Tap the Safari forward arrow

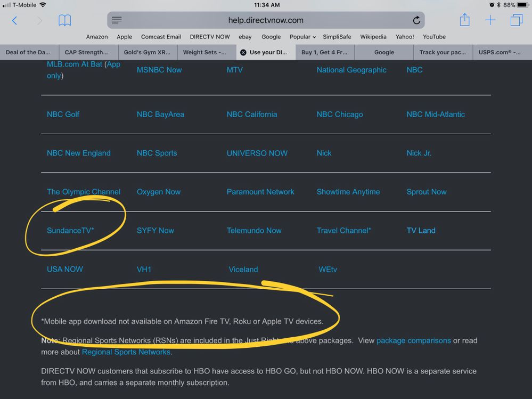point(39,20)
